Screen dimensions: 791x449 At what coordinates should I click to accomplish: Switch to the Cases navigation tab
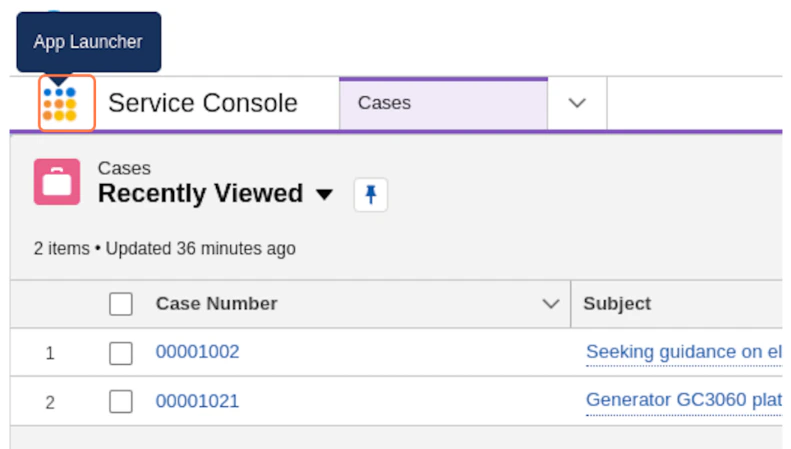click(385, 103)
